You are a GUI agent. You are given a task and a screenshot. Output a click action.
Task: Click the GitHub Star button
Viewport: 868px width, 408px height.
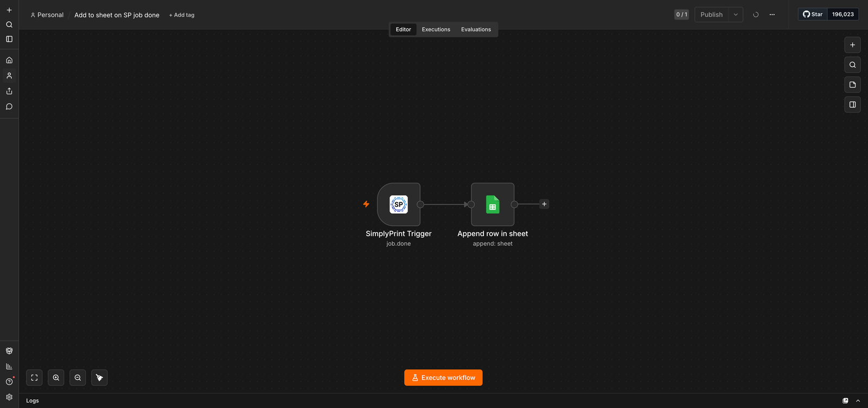click(813, 14)
